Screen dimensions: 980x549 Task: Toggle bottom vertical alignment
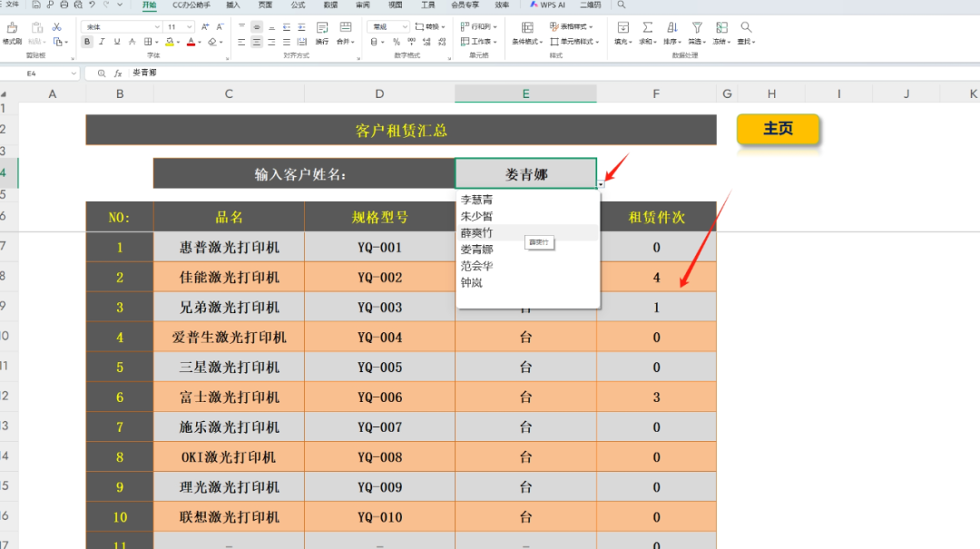click(271, 27)
